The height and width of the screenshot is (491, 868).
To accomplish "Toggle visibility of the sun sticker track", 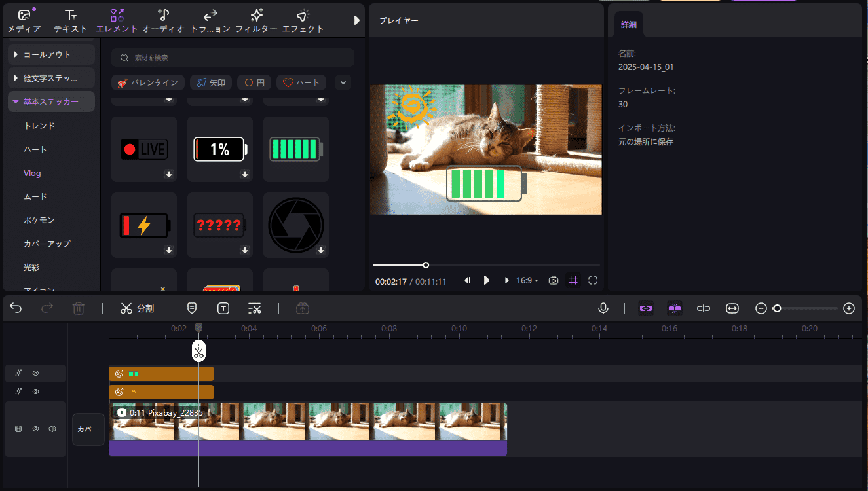I will tap(35, 391).
